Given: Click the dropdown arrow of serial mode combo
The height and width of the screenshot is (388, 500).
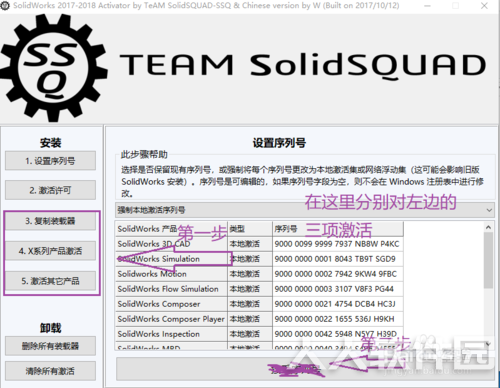Looking at the screenshot, I should [489, 210].
